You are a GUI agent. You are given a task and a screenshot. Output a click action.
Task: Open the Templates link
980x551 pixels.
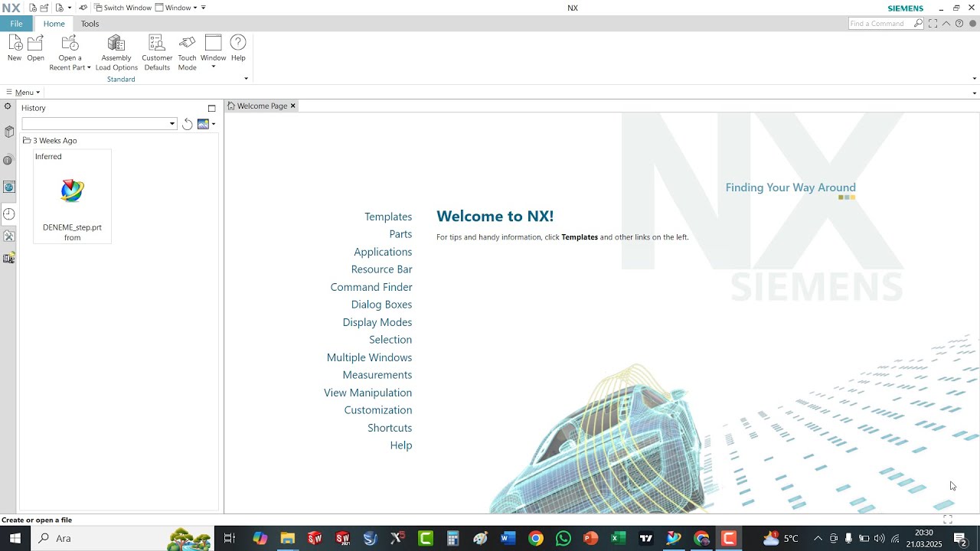click(x=388, y=217)
